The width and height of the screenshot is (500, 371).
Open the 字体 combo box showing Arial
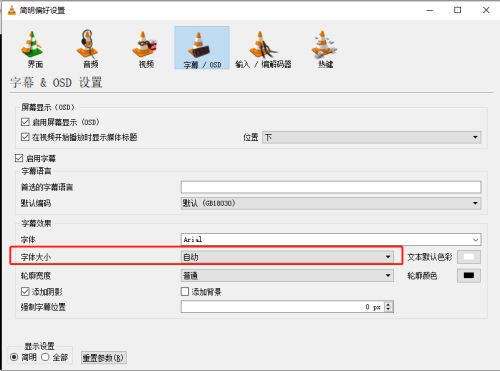click(x=331, y=239)
